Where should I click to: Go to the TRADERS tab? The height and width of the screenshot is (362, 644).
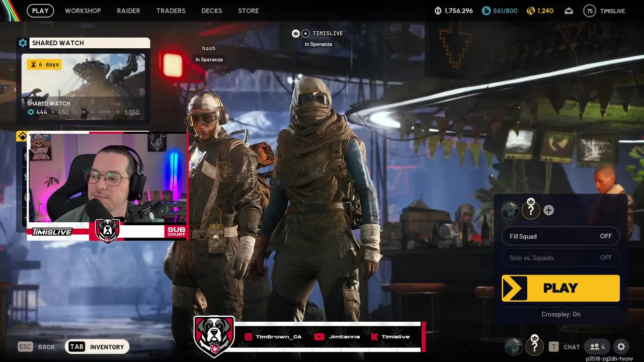pyautogui.click(x=171, y=11)
